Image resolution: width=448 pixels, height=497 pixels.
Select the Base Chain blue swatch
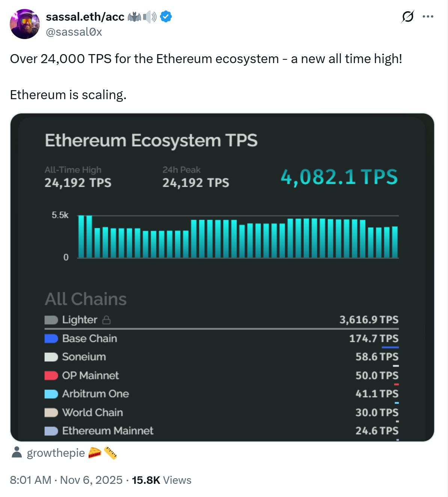(51, 338)
